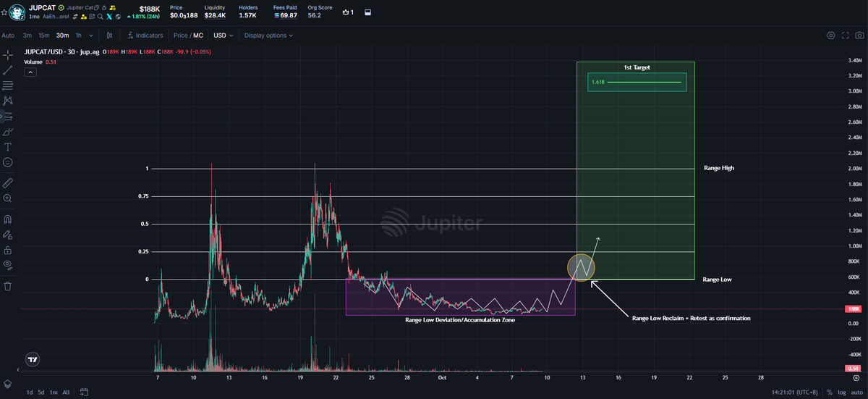The width and height of the screenshot is (868, 399).
Task: Click the 188K current price label
Action: pyautogui.click(x=854, y=308)
